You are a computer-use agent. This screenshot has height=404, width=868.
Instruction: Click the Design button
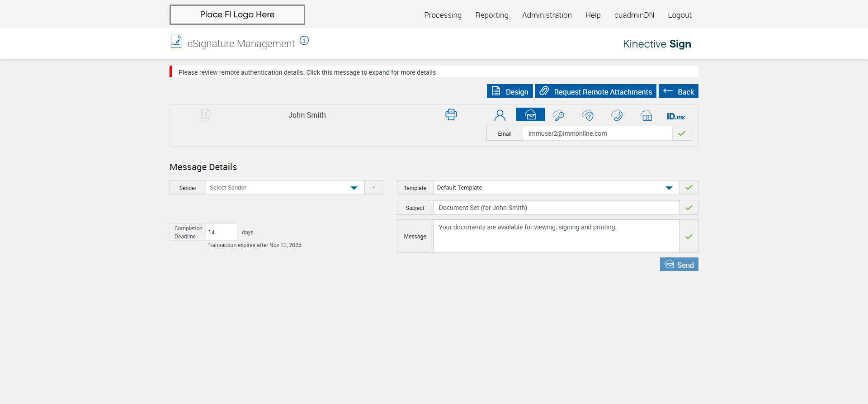[509, 91]
